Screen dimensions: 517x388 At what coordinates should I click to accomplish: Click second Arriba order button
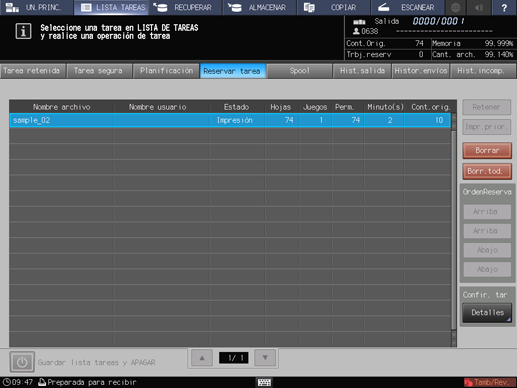(x=487, y=231)
